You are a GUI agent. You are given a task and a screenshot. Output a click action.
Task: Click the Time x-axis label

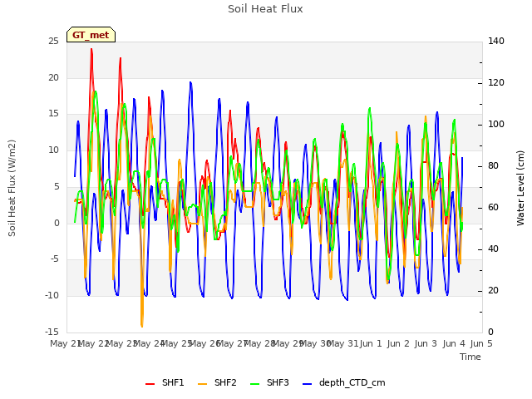pyautogui.click(x=470, y=357)
